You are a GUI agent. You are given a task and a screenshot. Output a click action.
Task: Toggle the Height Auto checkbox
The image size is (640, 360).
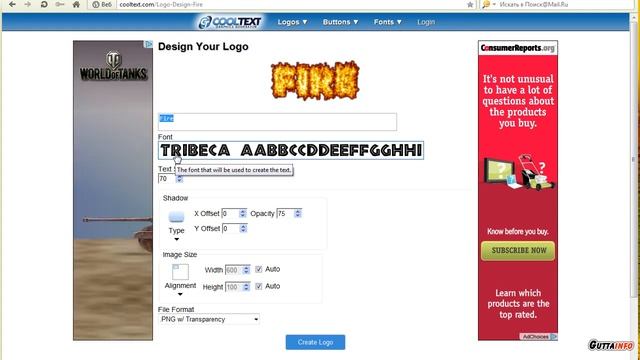(258, 286)
